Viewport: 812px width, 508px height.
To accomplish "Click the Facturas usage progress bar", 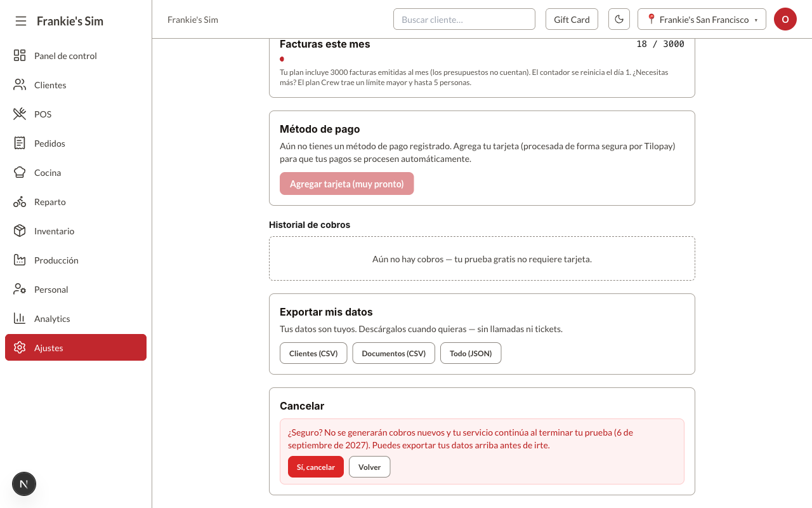I will (482, 59).
